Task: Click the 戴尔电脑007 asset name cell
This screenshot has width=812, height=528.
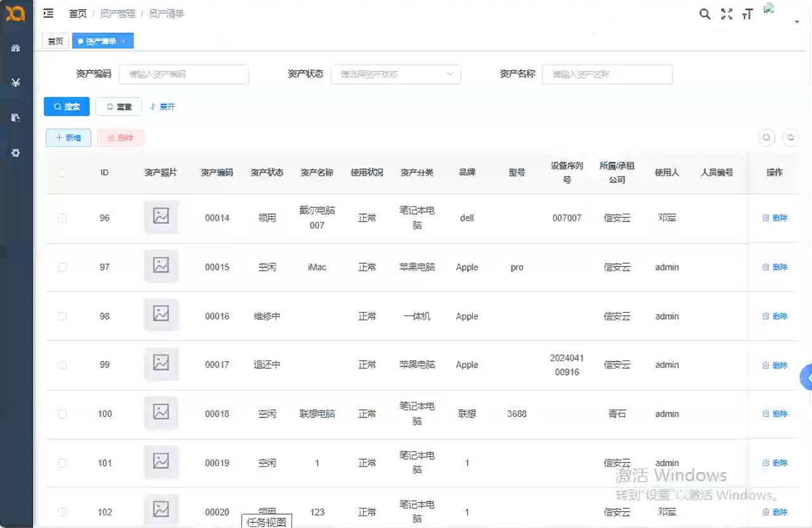Action: pos(317,217)
